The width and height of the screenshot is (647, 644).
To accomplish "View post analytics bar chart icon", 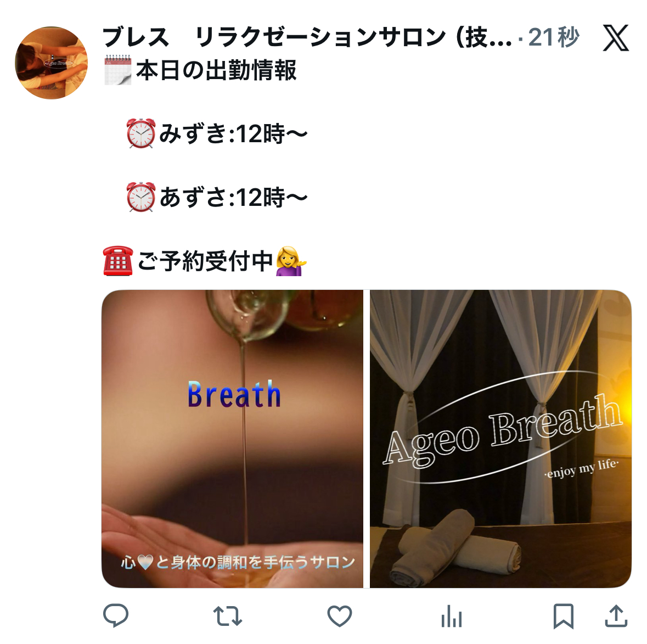I will [x=452, y=617].
